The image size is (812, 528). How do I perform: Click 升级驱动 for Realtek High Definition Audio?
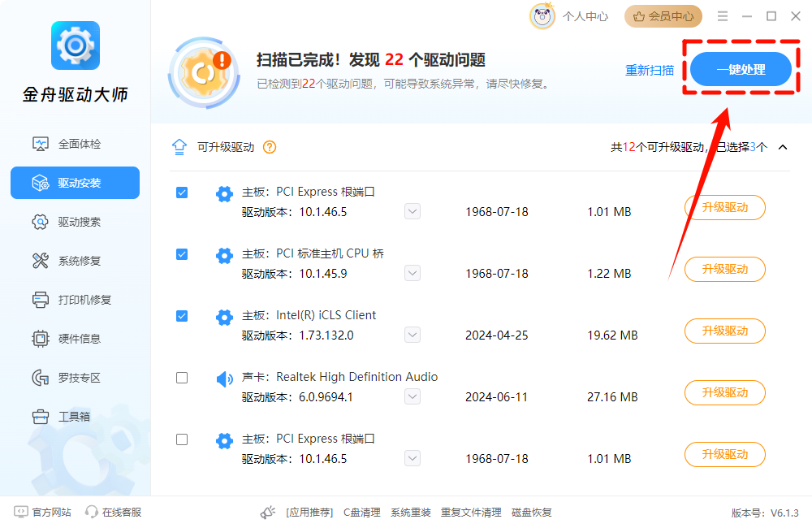(x=725, y=392)
